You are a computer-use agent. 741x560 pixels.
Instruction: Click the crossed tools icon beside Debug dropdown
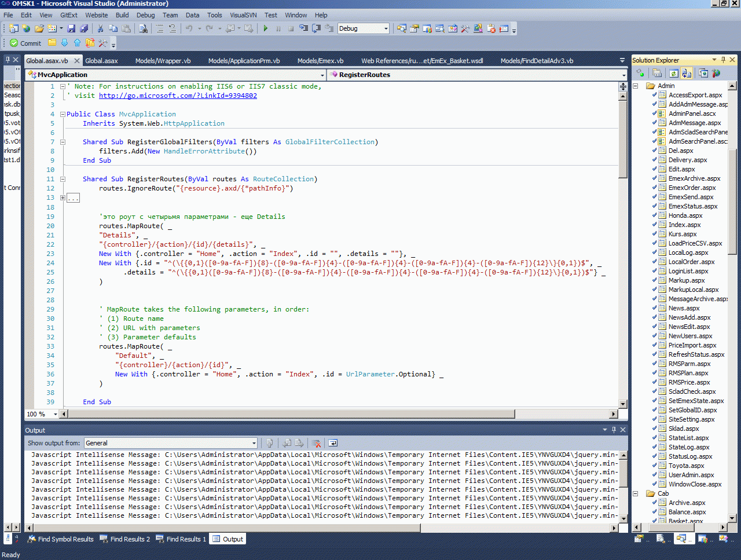tap(465, 28)
